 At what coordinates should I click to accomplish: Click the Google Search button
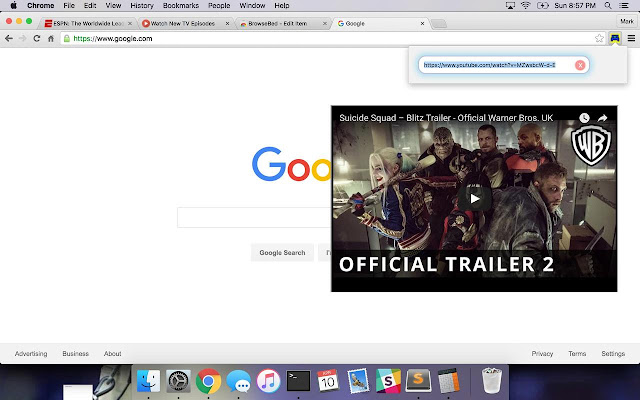point(282,253)
